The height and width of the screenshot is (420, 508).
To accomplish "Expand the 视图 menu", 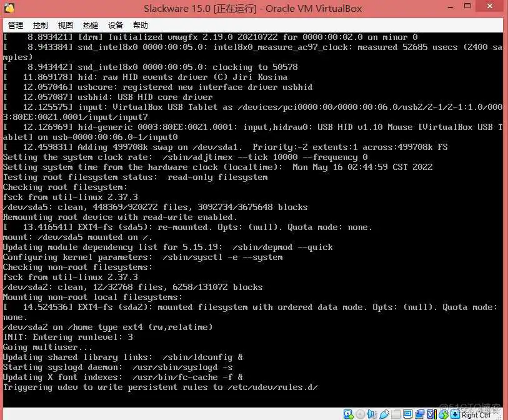I will click(x=66, y=26).
